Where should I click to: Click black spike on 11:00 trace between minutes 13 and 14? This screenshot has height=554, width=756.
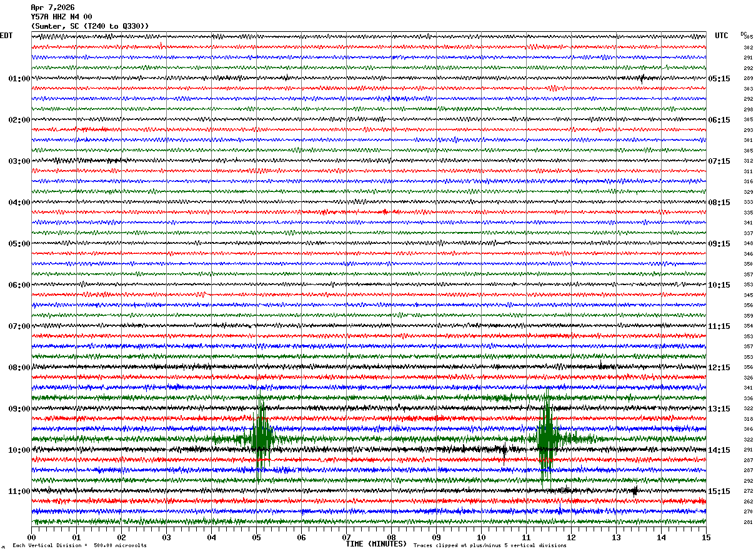pyautogui.click(x=635, y=491)
